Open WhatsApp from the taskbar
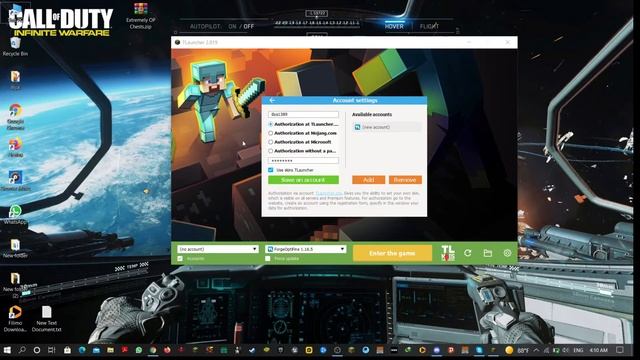The height and width of the screenshot is (360, 640). click(139, 350)
